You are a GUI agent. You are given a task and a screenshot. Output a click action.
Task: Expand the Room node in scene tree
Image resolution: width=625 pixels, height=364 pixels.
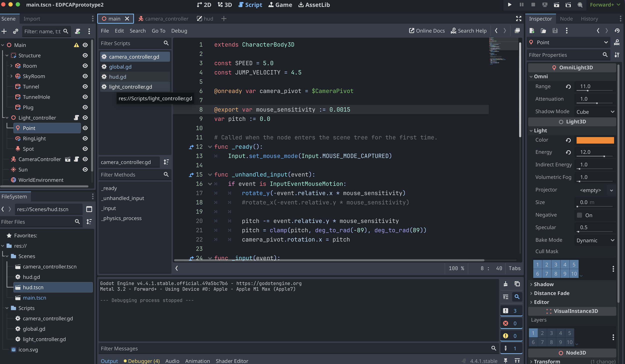pyautogui.click(x=11, y=66)
